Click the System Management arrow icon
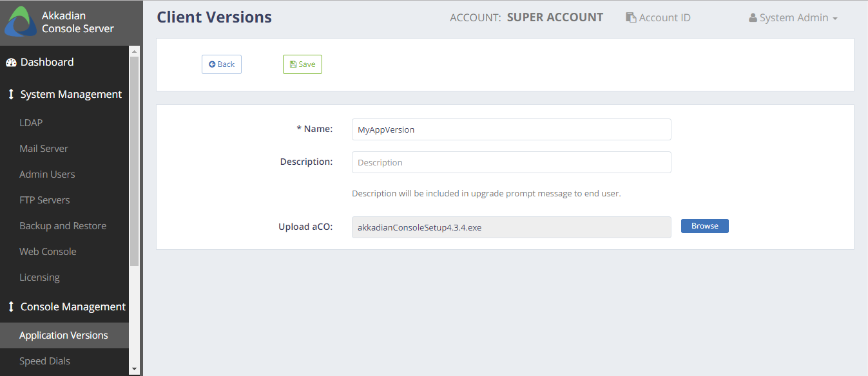Screen dimensions: 868x376 11,95
